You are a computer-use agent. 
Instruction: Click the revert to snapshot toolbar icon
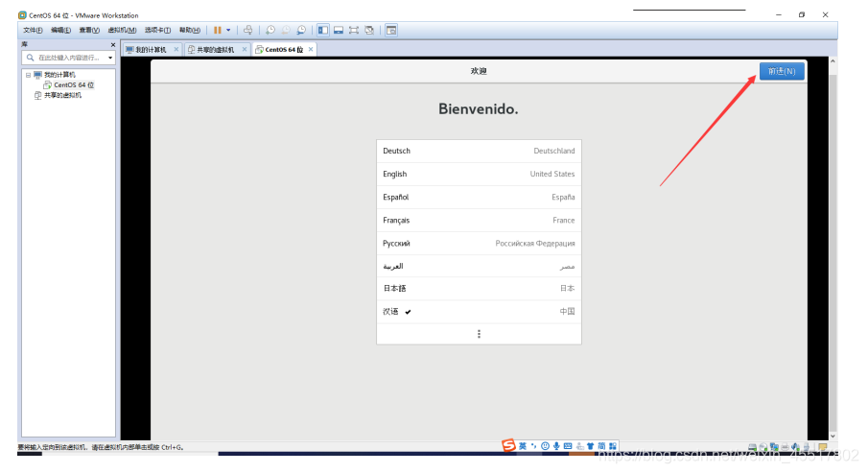tap(286, 31)
